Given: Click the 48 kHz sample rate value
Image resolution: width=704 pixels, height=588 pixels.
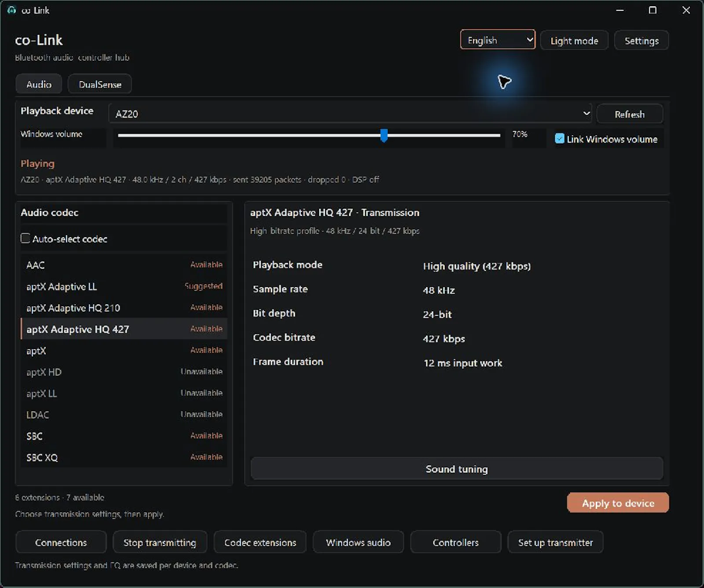Looking at the screenshot, I should 439,290.
